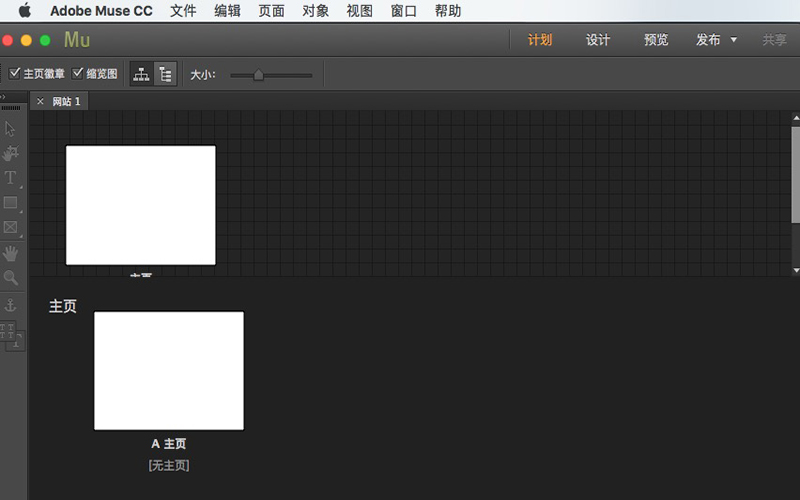
Task: Click the sitemap scroll up arrow
Action: 796,118
